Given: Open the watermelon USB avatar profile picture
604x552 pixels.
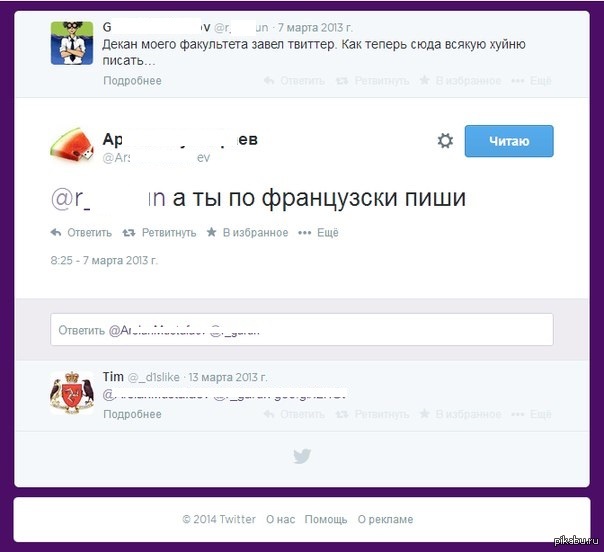Looking at the screenshot, I should click(x=72, y=145).
